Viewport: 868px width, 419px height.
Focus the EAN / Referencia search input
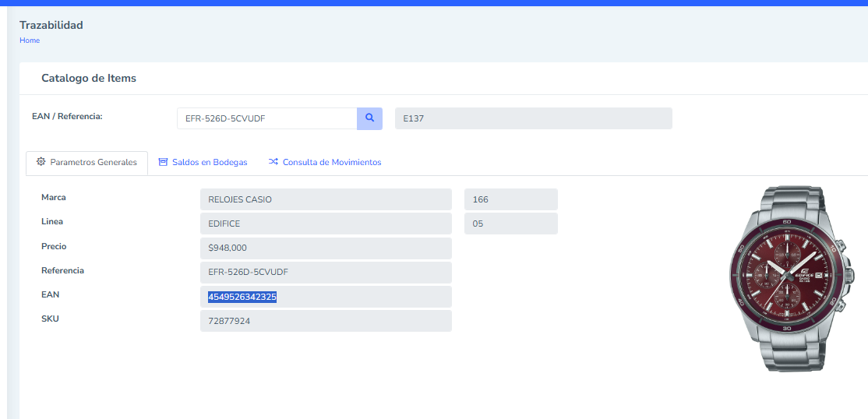point(266,118)
